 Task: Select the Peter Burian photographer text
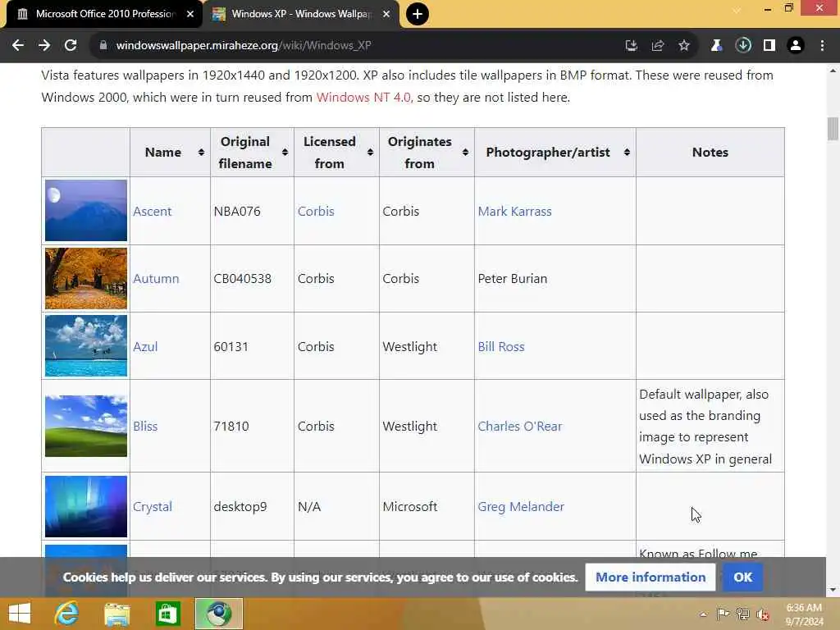(x=513, y=279)
